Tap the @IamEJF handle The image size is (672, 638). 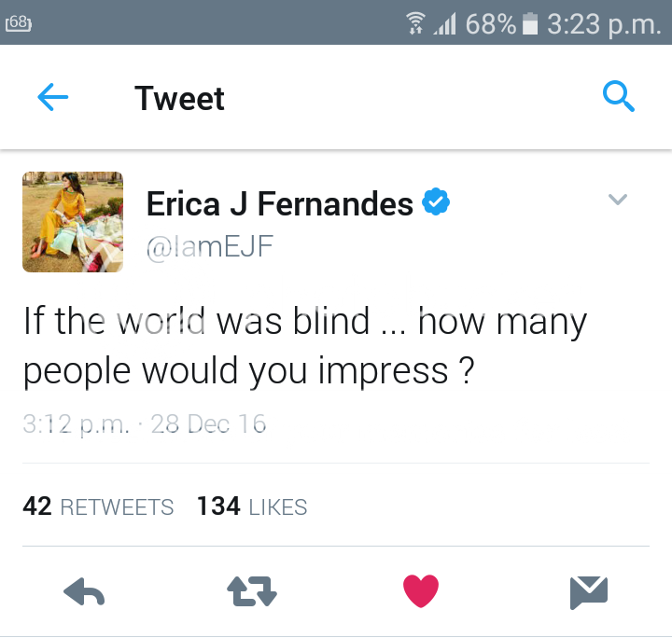pyautogui.click(x=210, y=245)
